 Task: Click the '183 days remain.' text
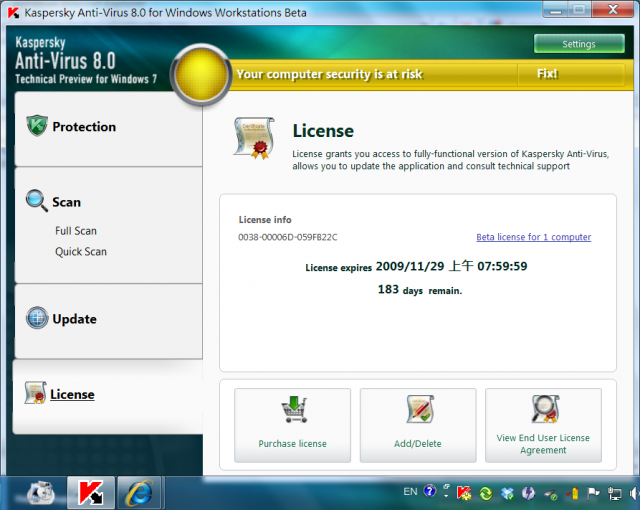pyautogui.click(x=420, y=290)
